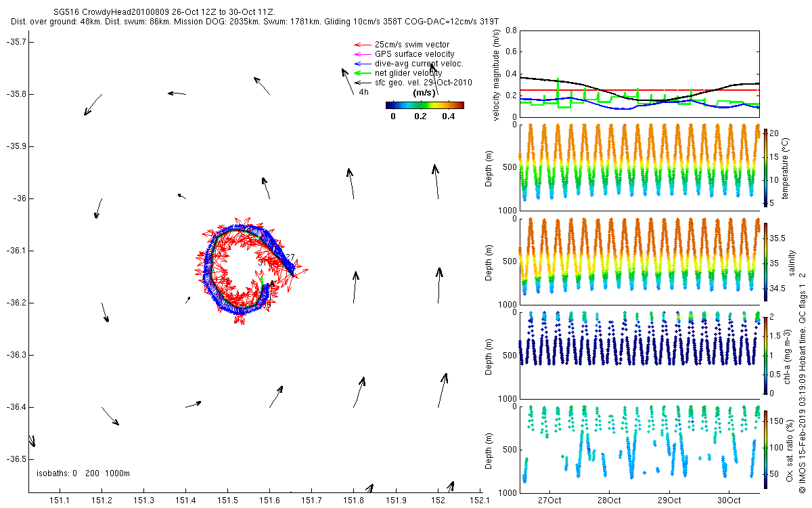Click the "Ox. sat. ratio (%)" colorbar label

pyautogui.click(x=791, y=449)
